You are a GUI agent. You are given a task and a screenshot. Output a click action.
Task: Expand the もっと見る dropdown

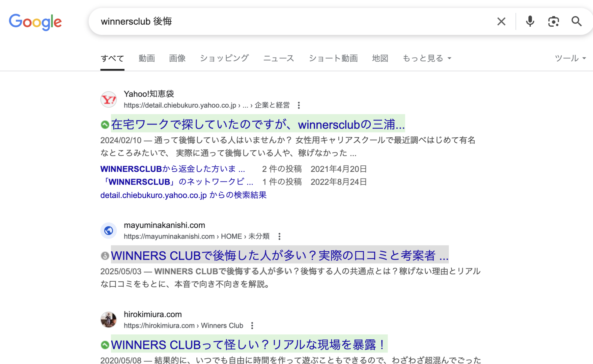tap(427, 58)
